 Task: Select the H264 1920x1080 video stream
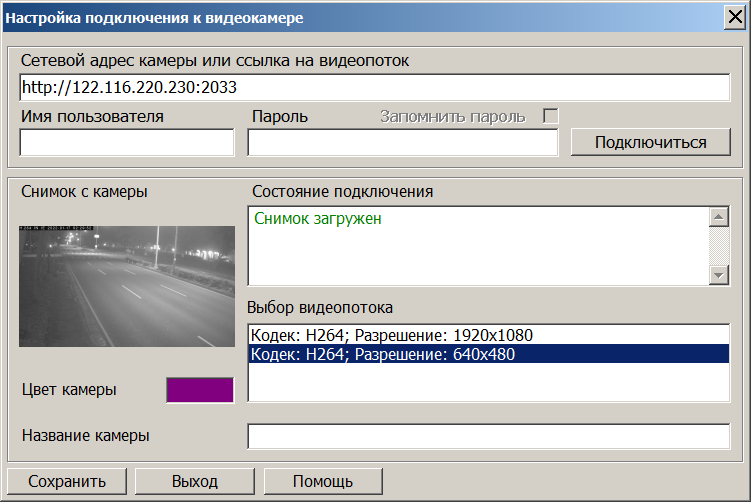coord(489,335)
